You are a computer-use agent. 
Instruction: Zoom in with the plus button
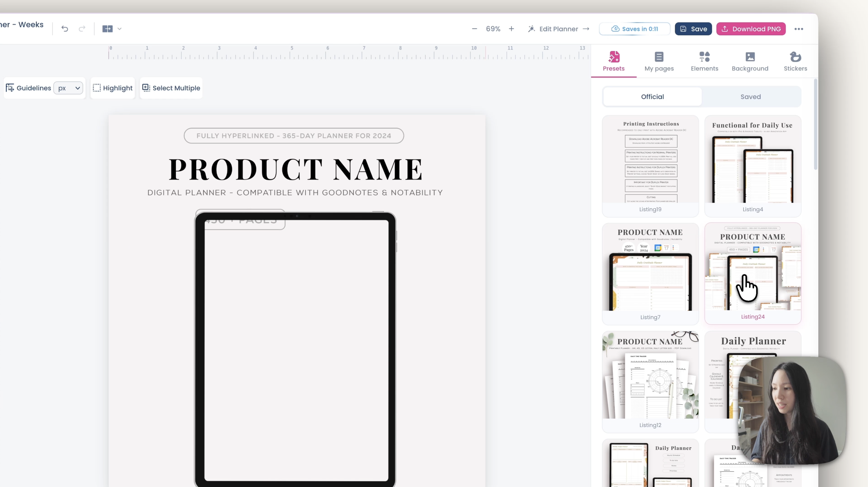click(x=511, y=29)
